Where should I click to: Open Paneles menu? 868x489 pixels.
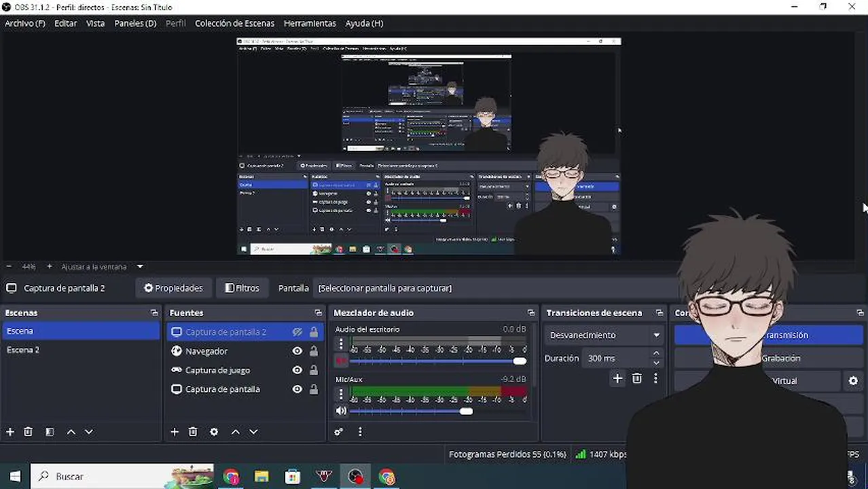(135, 23)
